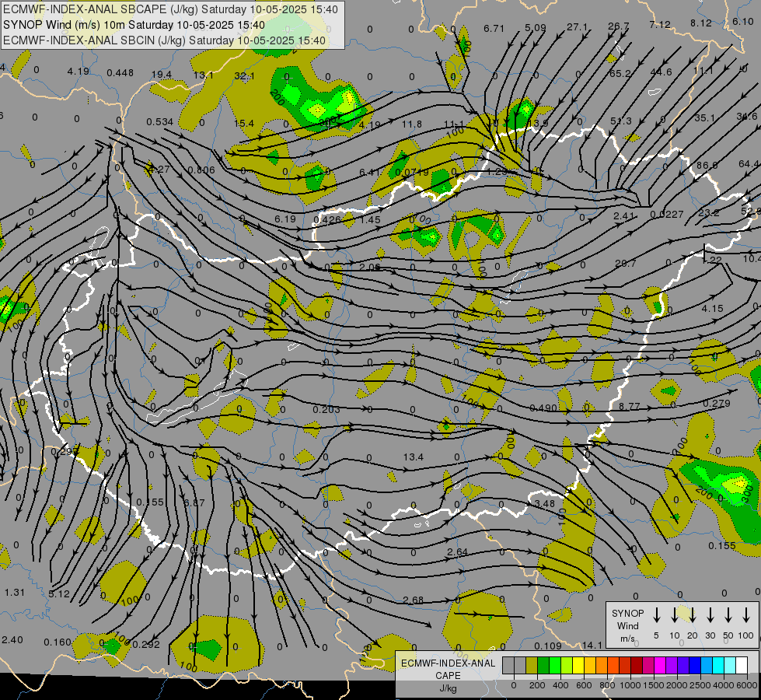Click the '800' tick label on the colorbar
The image size is (761, 700).
[607, 685]
